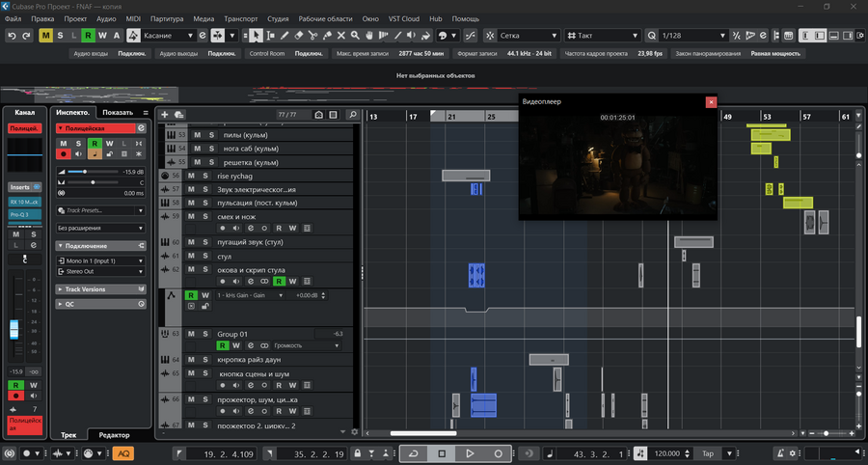Open the Транспорт menu

239,18
